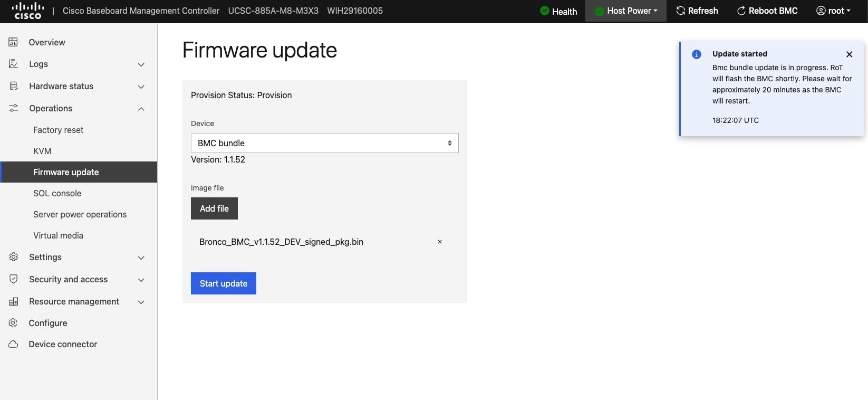Click the Hardware status icon
The height and width of the screenshot is (400, 868).
pyautogui.click(x=13, y=86)
